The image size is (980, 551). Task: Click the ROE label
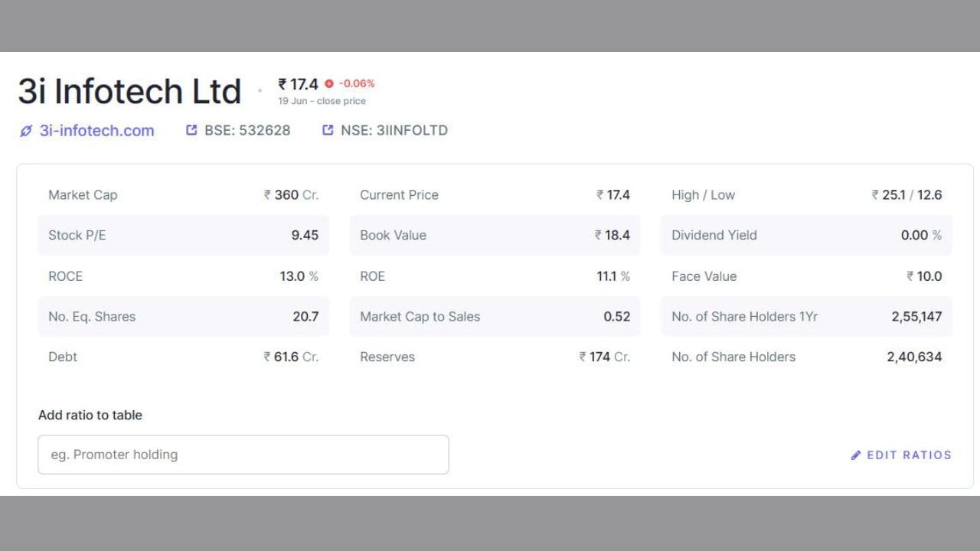pos(372,276)
